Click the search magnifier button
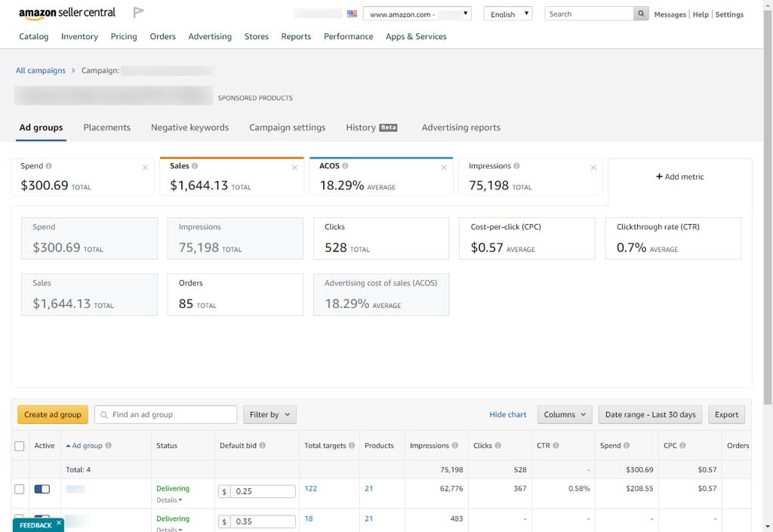Viewport: 773px width, 532px height. (x=640, y=14)
